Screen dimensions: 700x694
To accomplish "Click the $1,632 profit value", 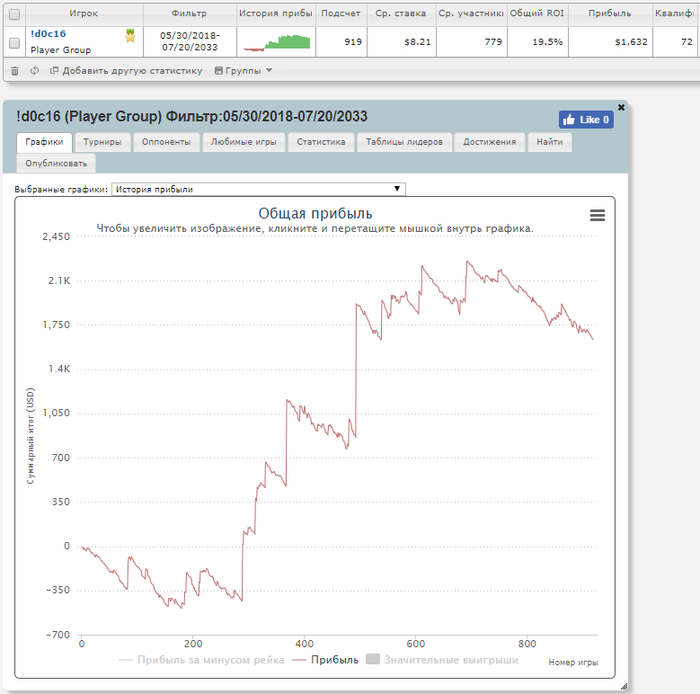I will 631,42.
